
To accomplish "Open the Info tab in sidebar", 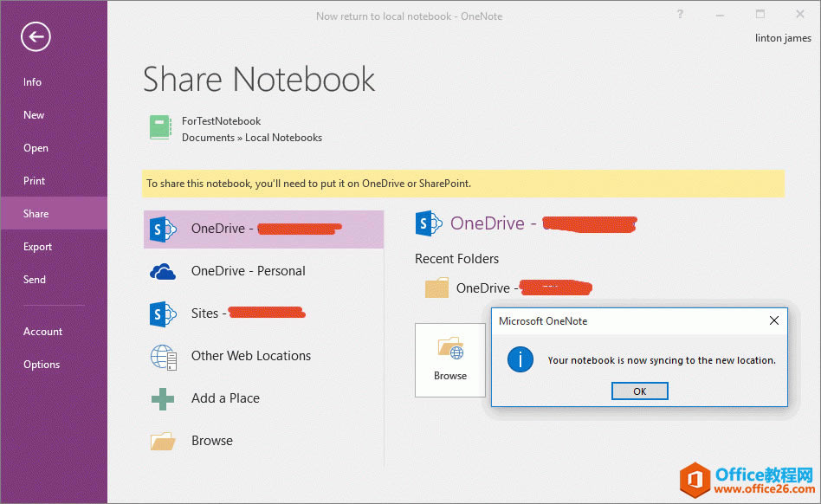I will [x=33, y=82].
